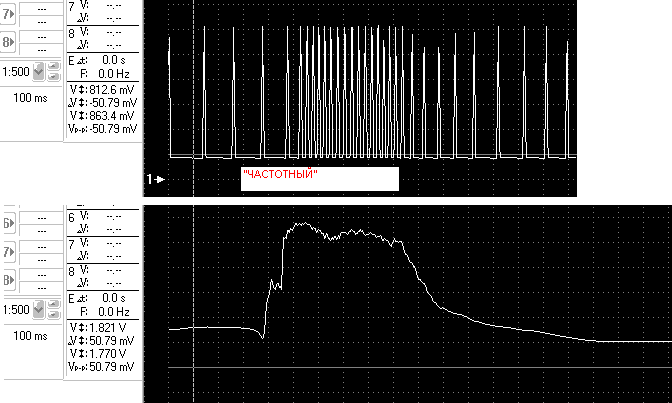Click the 100 ms timebase label in lower panel
Viewport: 672px width, 403px height.
tap(30, 336)
